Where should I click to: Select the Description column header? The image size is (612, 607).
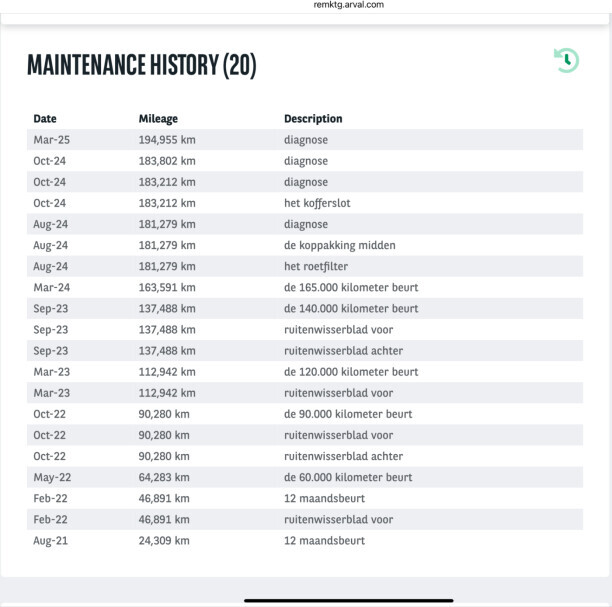pos(313,119)
